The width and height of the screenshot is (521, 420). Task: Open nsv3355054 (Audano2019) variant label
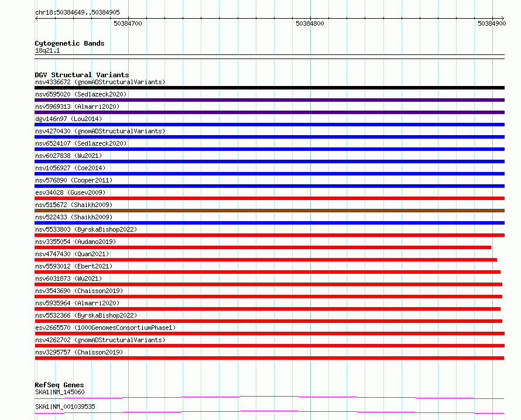tap(76, 242)
